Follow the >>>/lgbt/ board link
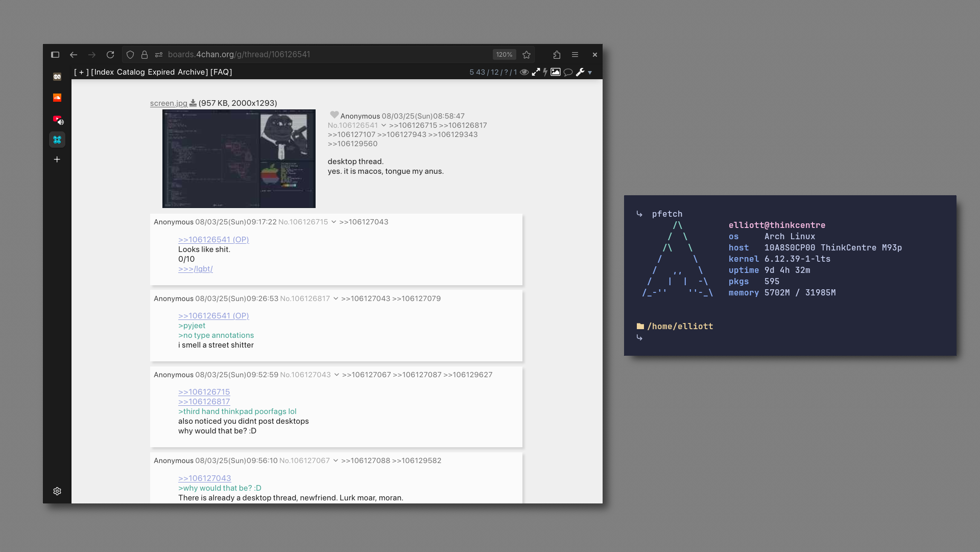The width and height of the screenshot is (980, 552). pyautogui.click(x=196, y=269)
